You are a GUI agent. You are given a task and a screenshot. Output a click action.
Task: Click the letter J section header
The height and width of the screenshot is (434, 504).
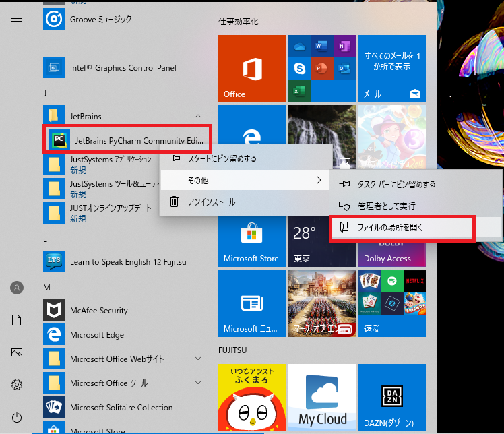coord(45,93)
